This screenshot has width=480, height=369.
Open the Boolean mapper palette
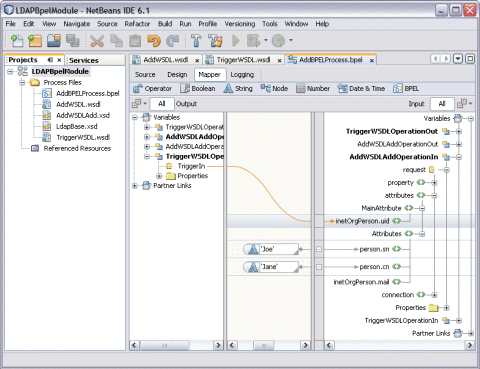point(198,89)
